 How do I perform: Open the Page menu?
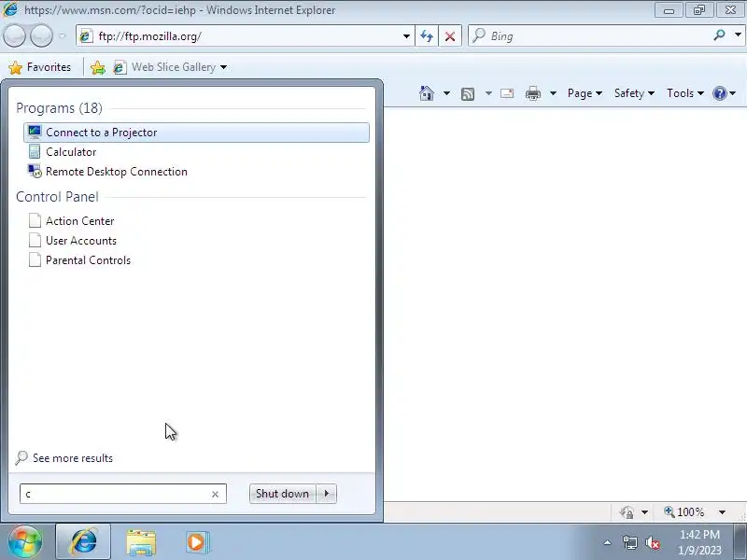tap(585, 93)
